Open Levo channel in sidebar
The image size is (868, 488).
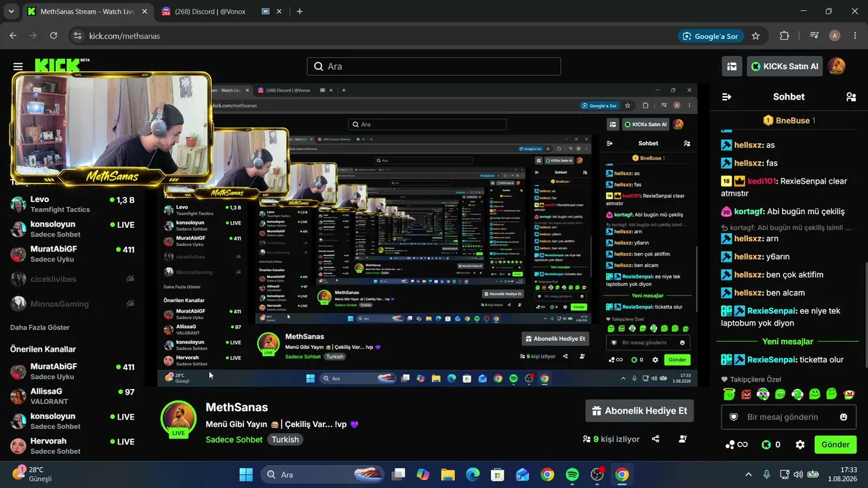[73, 205]
